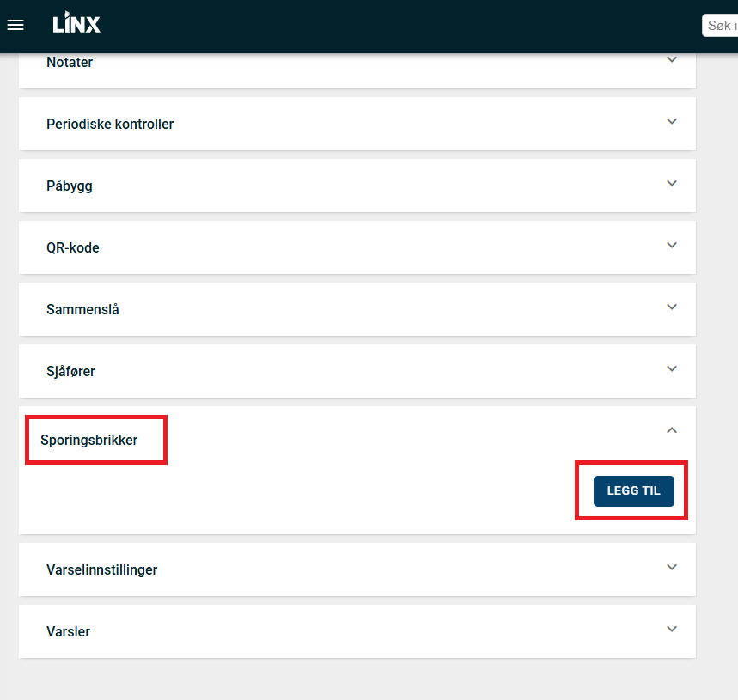Click the Sporingsbrikker section title
Image resolution: width=738 pixels, height=700 pixels.
pos(89,441)
